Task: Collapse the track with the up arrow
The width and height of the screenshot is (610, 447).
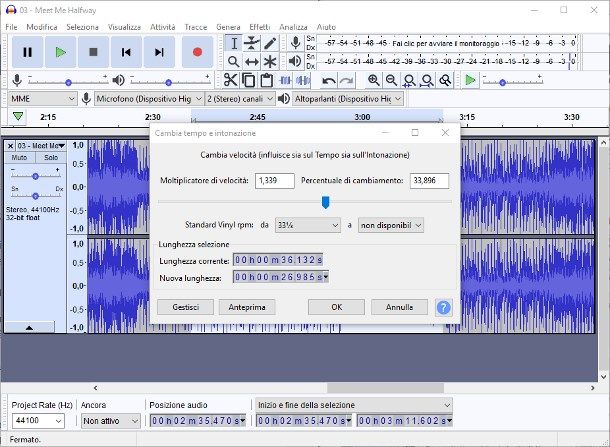Action: tap(29, 328)
